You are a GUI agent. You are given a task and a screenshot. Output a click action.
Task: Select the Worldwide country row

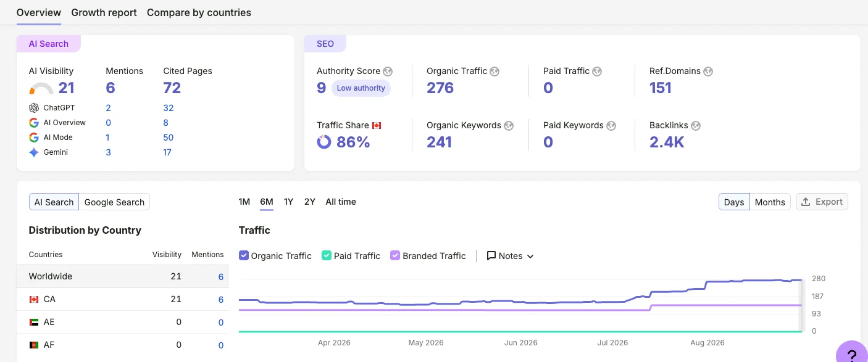123,276
